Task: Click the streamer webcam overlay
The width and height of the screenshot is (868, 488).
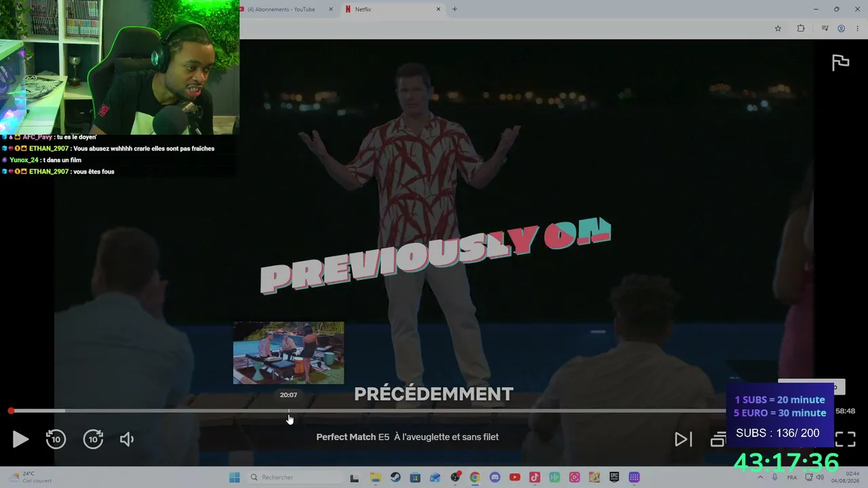Action: coord(119,67)
